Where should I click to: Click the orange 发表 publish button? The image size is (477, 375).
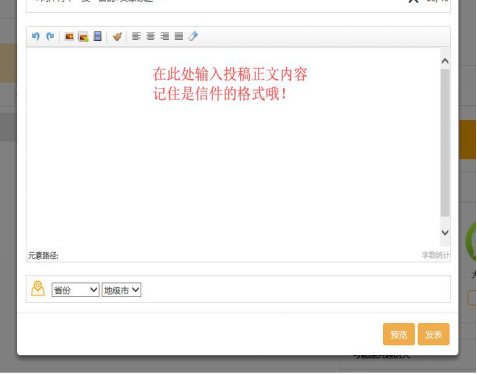coord(434,334)
